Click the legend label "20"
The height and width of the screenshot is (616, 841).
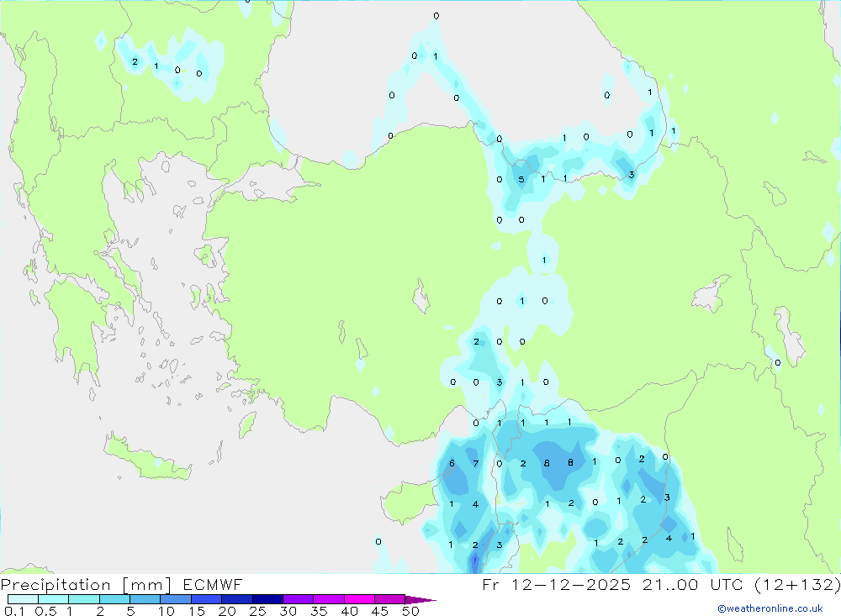[x=227, y=611]
